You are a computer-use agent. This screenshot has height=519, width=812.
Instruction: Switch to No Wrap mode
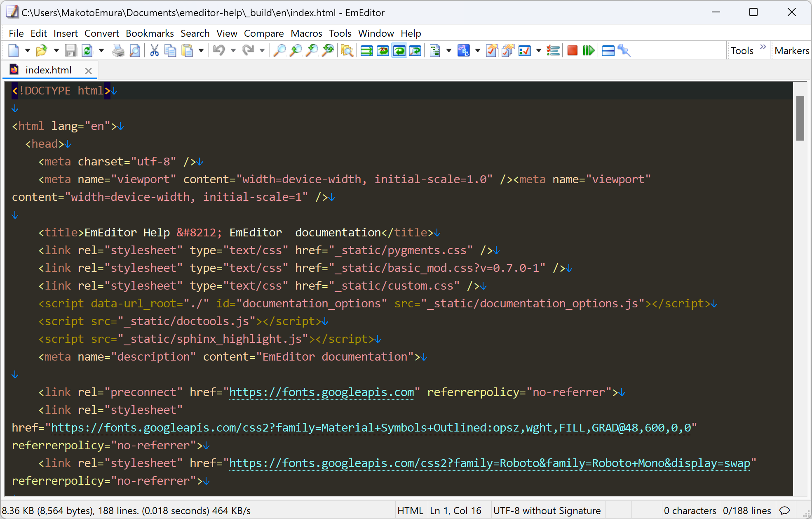click(367, 51)
